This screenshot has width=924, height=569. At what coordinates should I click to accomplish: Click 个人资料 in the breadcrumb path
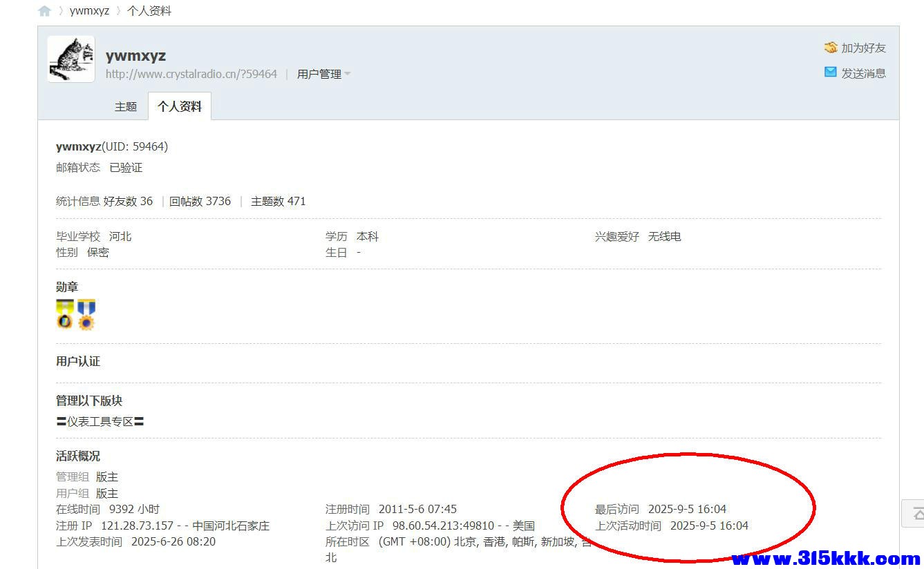(x=149, y=11)
